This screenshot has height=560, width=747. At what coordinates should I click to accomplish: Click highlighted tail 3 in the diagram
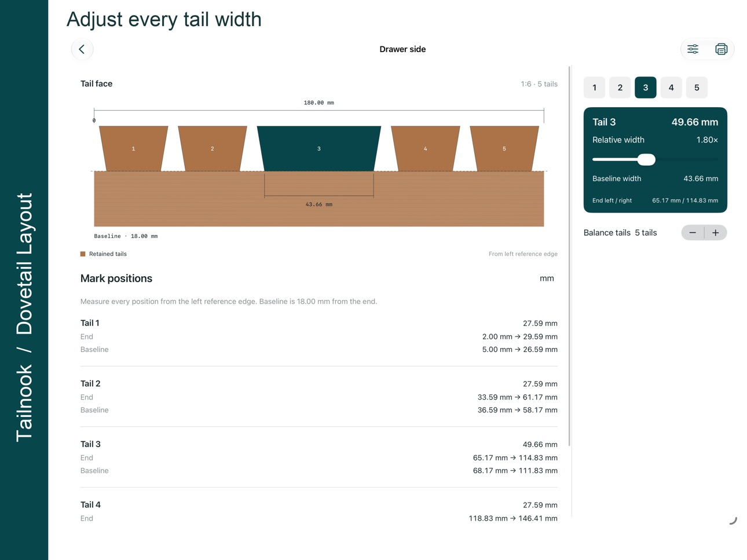tap(319, 149)
